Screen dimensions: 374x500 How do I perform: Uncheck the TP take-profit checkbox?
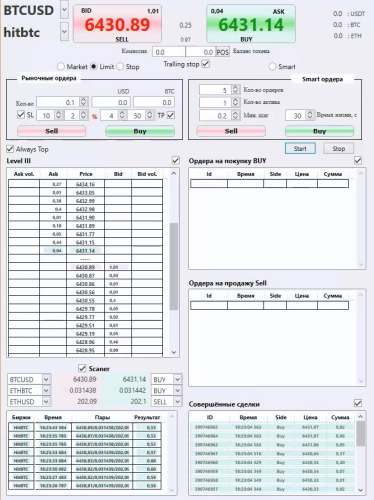[x=171, y=115]
